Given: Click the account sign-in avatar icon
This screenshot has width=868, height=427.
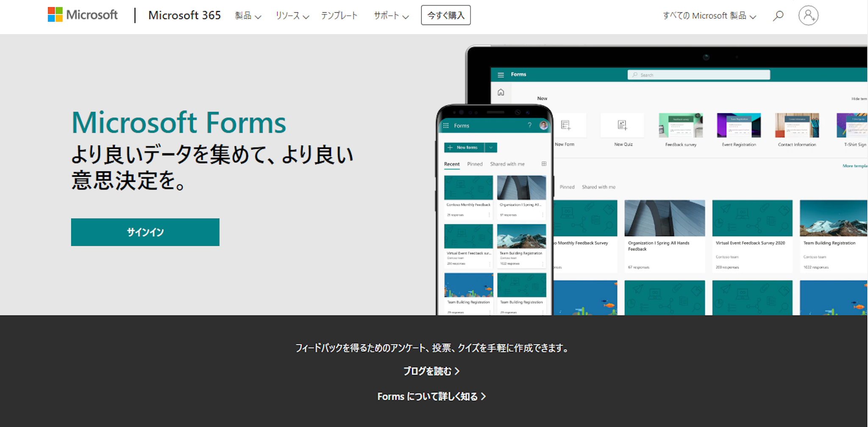Looking at the screenshot, I should coord(808,16).
